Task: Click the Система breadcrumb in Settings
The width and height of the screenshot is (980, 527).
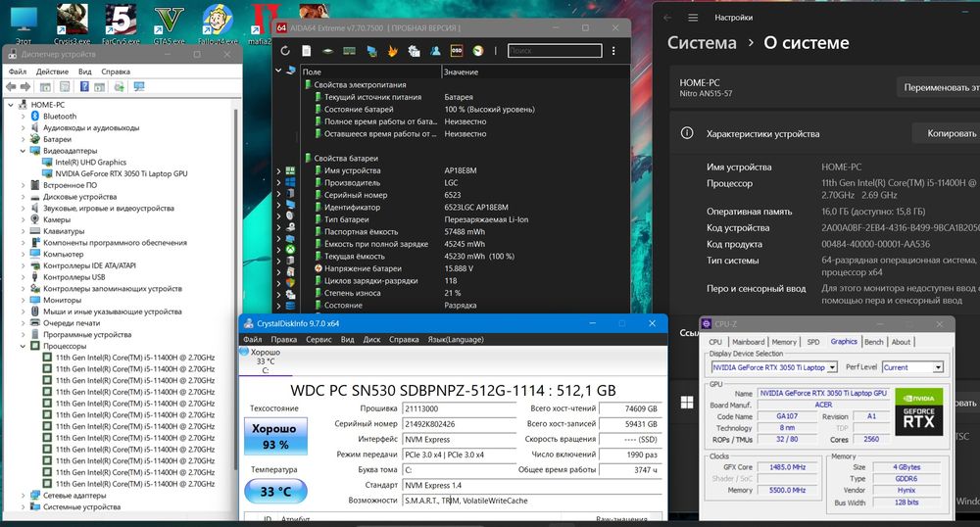Action: 702,42
